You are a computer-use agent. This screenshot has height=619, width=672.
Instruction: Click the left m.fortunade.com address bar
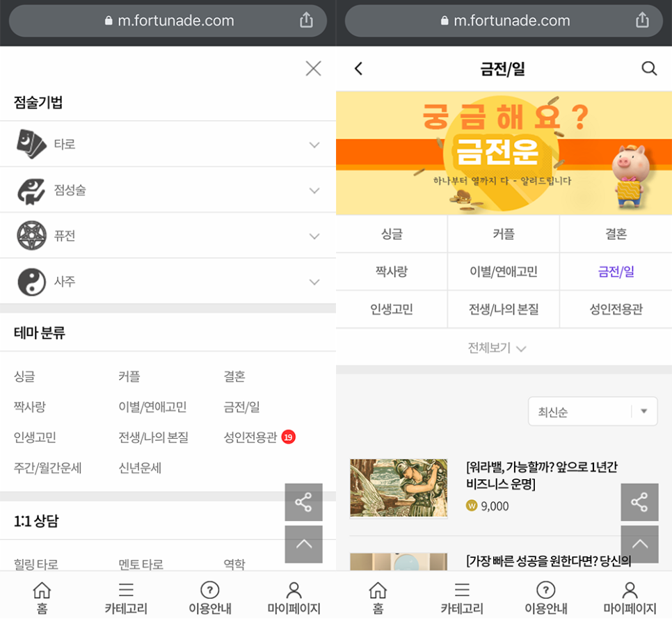(168, 21)
